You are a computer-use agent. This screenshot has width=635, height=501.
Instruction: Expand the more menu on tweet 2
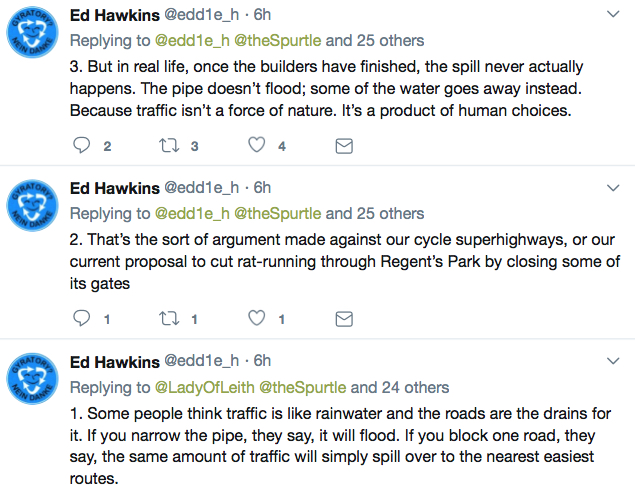[x=613, y=188]
